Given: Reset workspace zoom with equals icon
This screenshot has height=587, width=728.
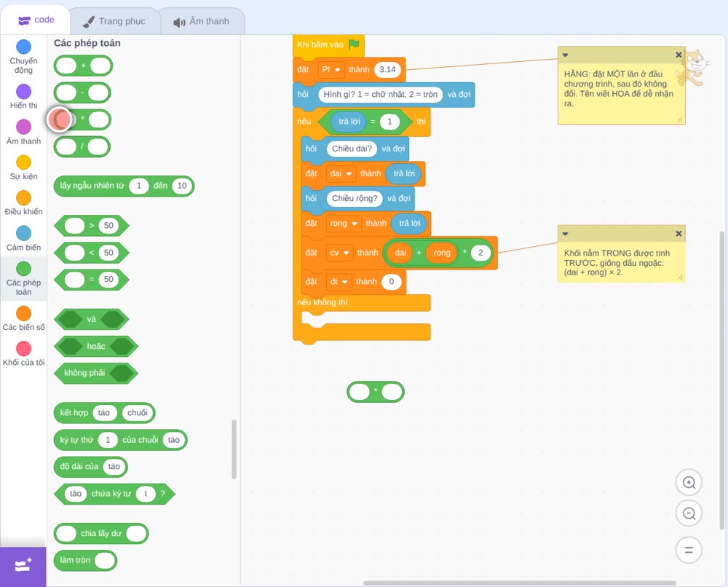Looking at the screenshot, I should point(689,550).
